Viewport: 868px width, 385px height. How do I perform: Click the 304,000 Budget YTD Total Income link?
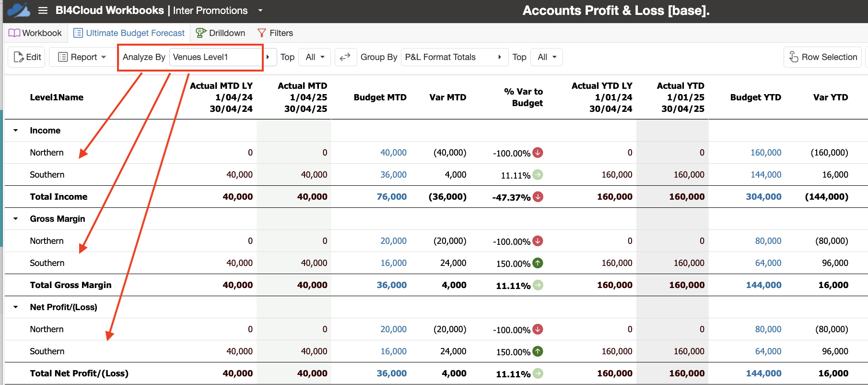[763, 197]
